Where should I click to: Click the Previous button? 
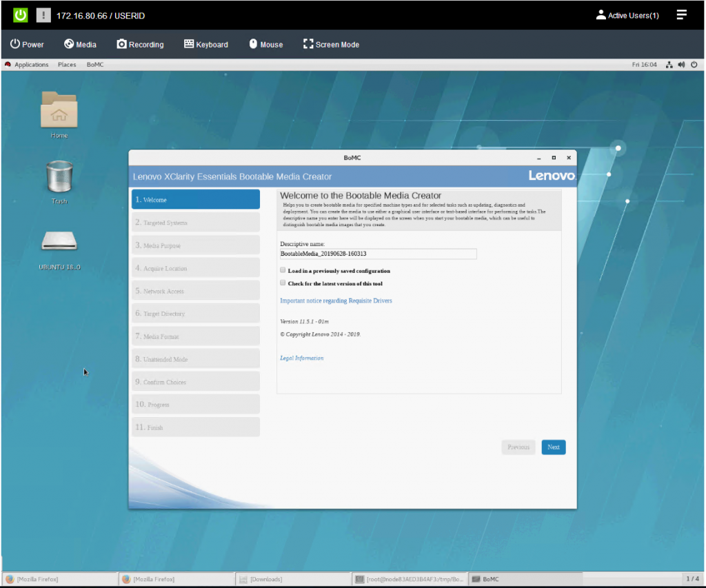518,447
